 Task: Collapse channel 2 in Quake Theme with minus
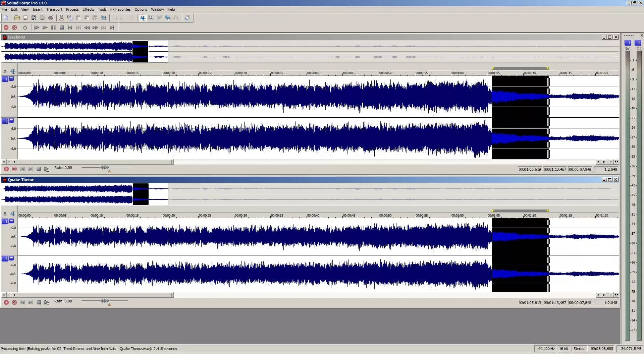tap(11, 258)
